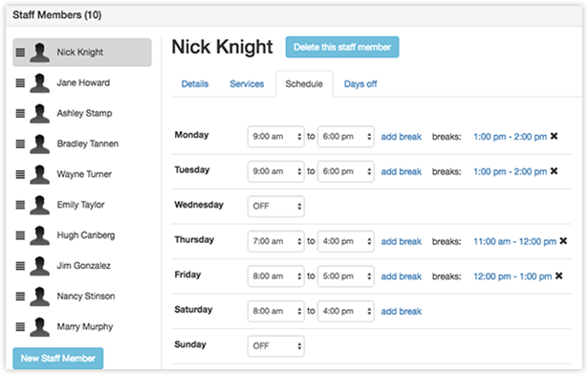Image resolution: width=588 pixels, height=375 pixels.
Task: Click Jane Howard's avatar icon
Action: coord(39,82)
